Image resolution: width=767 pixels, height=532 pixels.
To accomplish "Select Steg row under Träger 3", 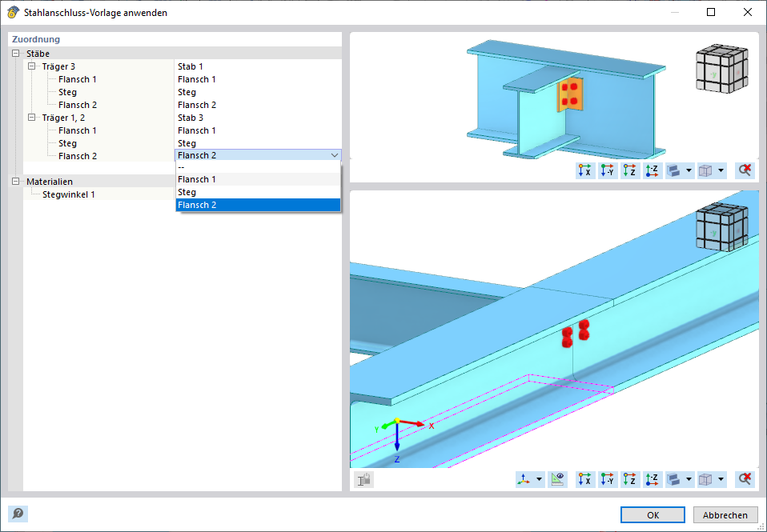I will [67, 92].
